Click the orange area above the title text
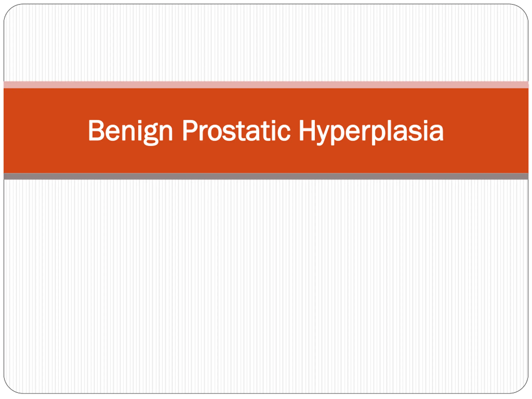This screenshot has width=532, height=399. [x=266, y=103]
